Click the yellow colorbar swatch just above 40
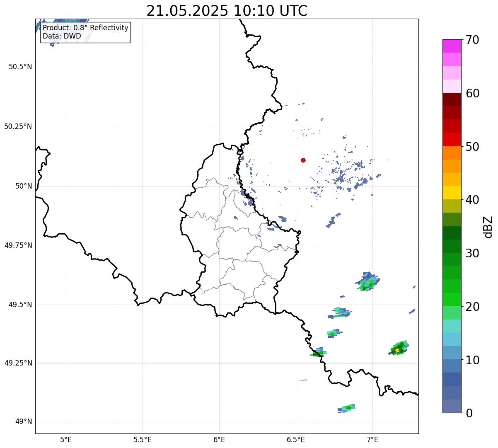 pyautogui.click(x=452, y=193)
